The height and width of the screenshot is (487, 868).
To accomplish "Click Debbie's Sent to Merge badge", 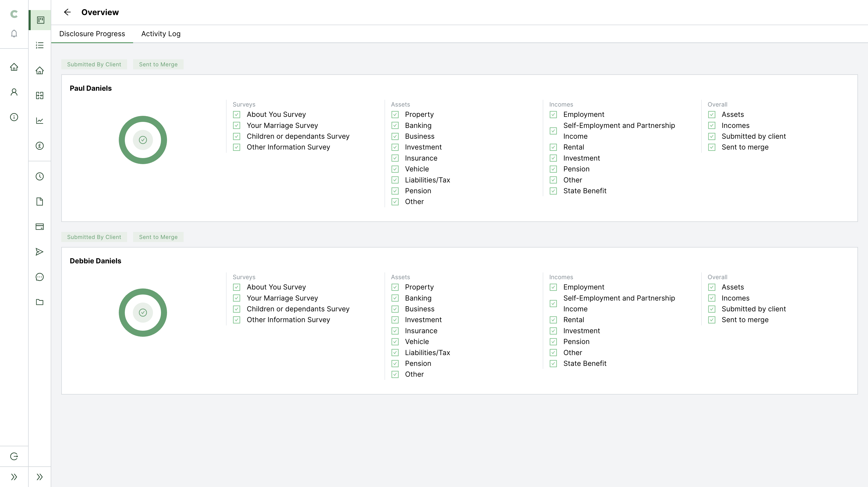I will pyautogui.click(x=158, y=237).
